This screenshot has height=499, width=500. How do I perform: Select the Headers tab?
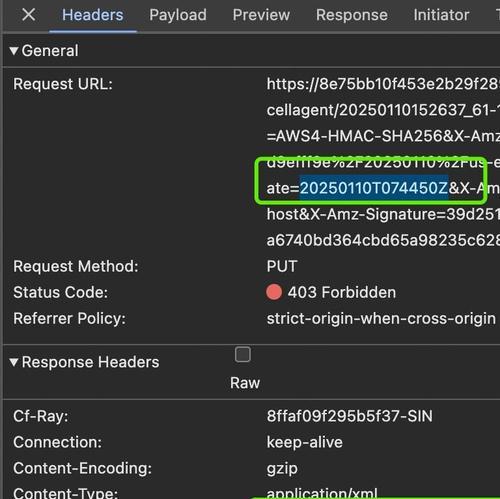tap(93, 15)
